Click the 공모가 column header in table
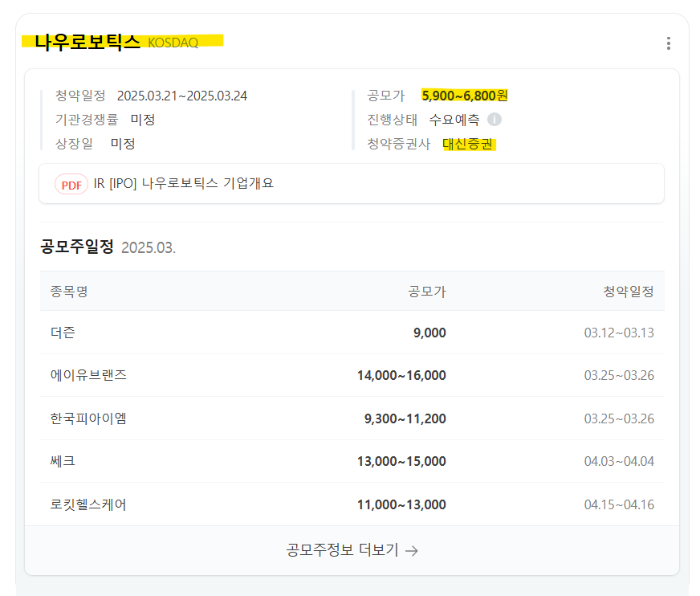 [x=427, y=292]
